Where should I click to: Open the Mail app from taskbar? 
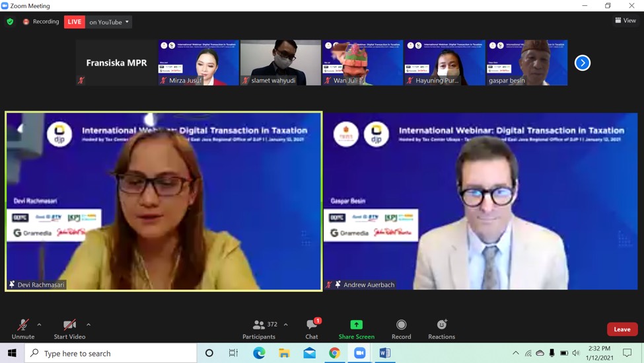coord(310,353)
